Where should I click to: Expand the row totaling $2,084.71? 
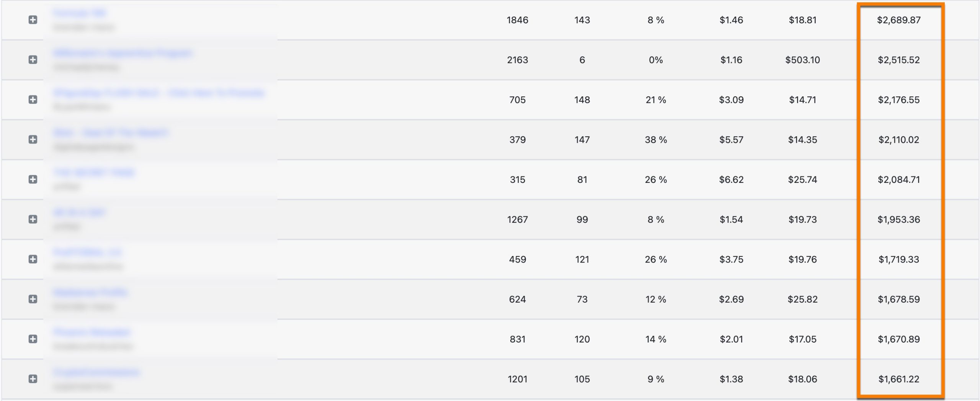(33, 179)
